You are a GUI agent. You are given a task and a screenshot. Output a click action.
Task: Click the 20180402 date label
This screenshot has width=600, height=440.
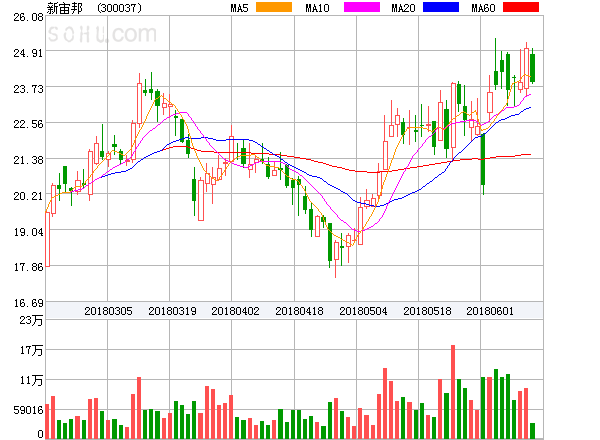[235, 311]
